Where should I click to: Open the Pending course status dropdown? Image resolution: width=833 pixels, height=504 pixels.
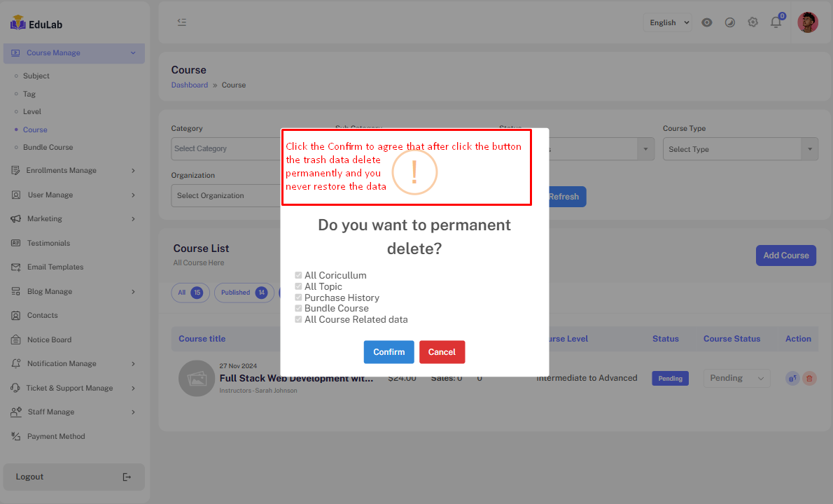(736, 378)
